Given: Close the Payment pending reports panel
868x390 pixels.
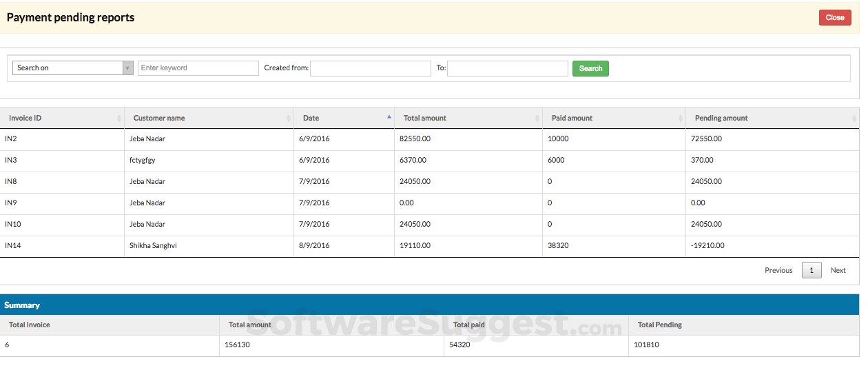Looking at the screenshot, I should [835, 18].
